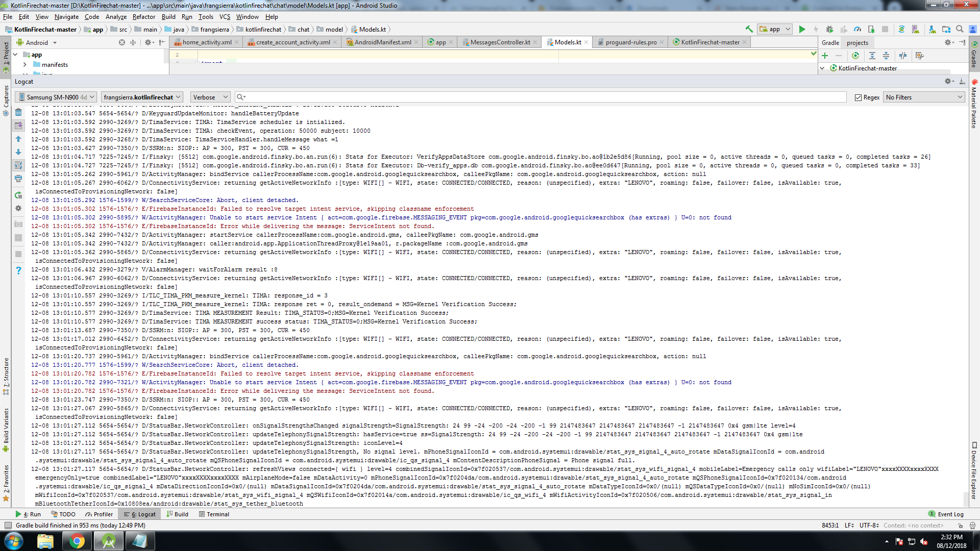Run the app with the green play icon
Viewport: 980px width, 551px height.
point(802,29)
